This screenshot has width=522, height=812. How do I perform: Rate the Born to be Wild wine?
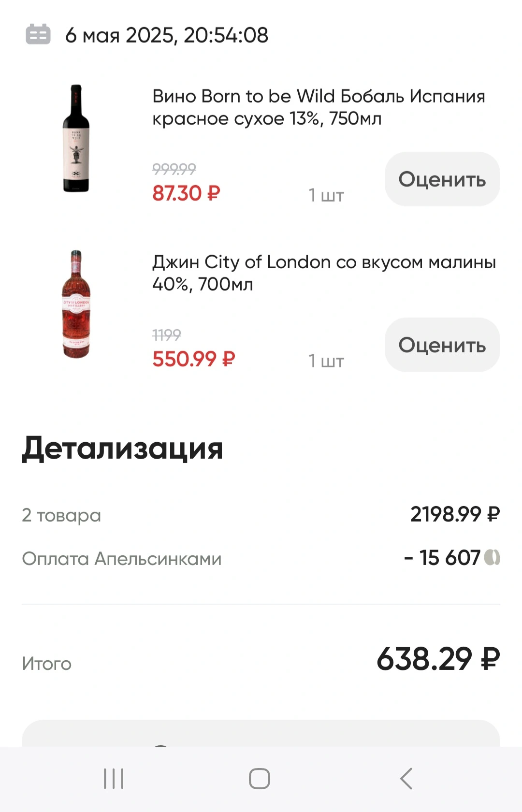[442, 179]
